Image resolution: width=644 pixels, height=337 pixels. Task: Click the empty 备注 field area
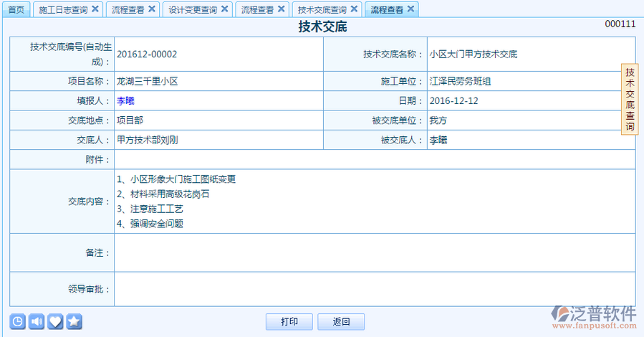pos(374,253)
